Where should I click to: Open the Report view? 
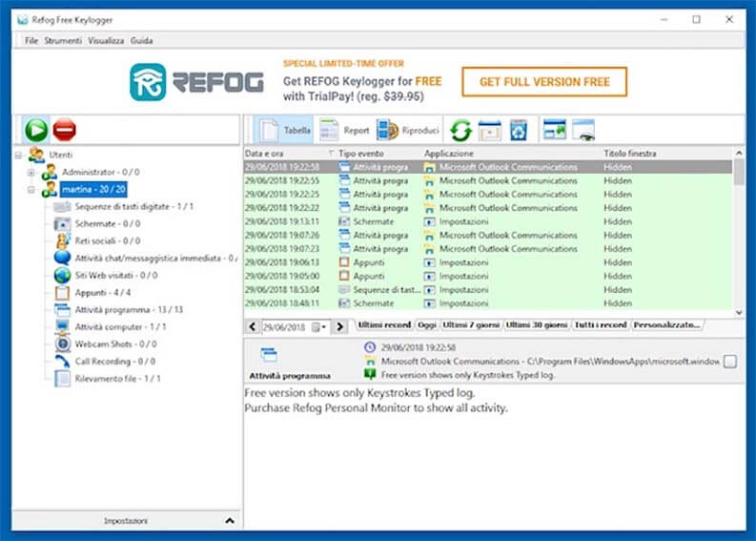(344, 130)
